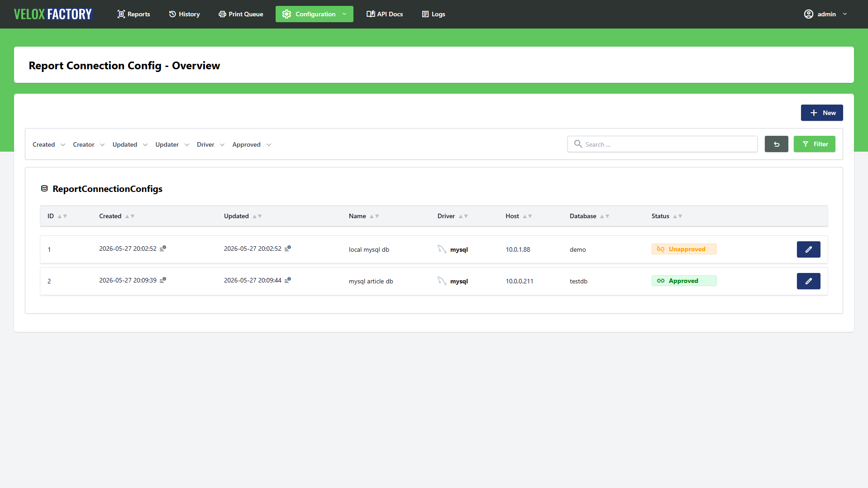Sort table by Name column
The width and height of the screenshot is (868, 488).
click(x=364, y=216)
